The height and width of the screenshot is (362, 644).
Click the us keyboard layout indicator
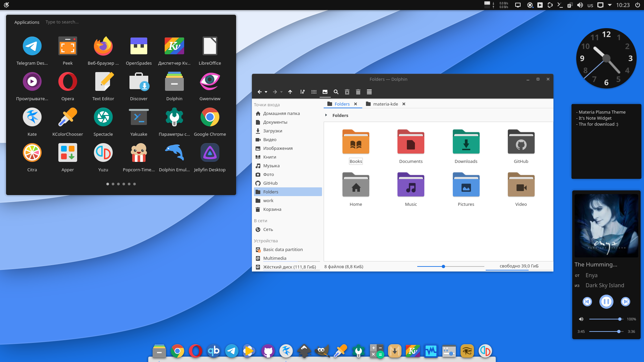click(590, 5)
